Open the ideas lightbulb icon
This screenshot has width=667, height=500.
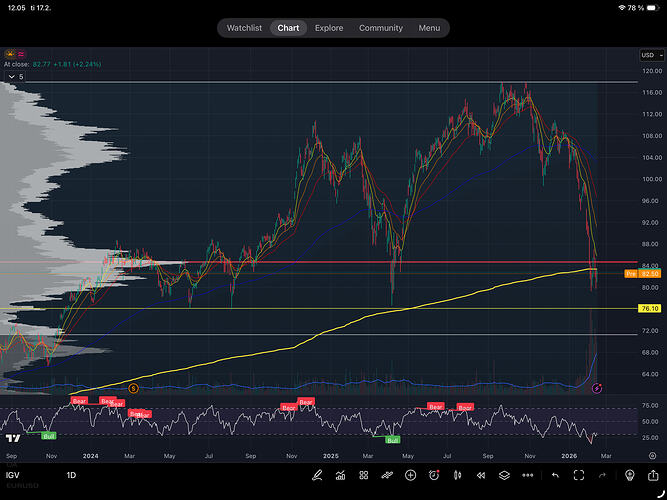pos(629,475)
